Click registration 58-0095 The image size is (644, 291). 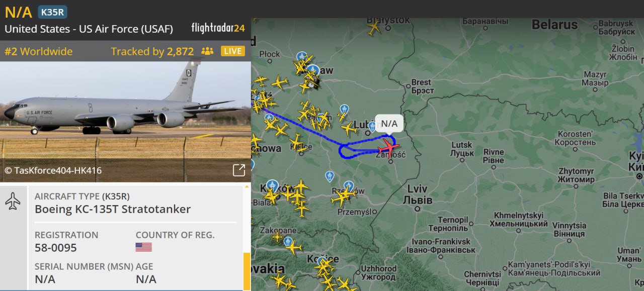(56, 248)
